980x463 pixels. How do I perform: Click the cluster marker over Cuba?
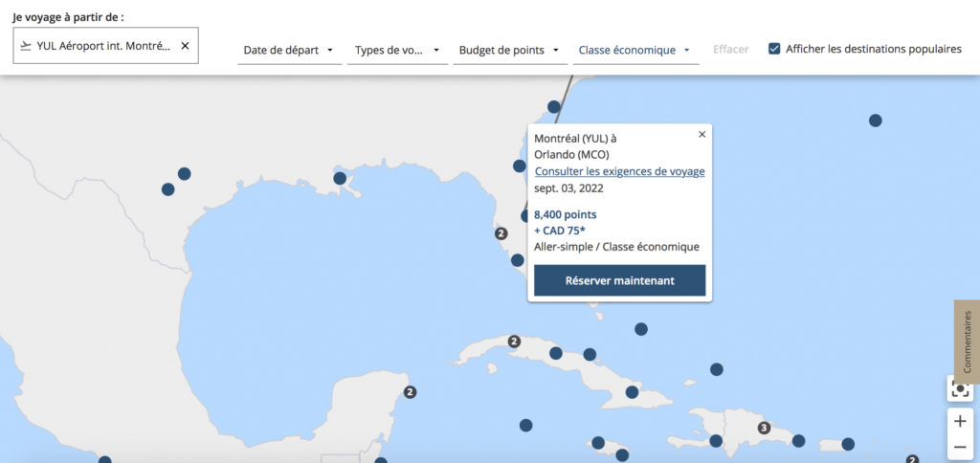point(514,342)
